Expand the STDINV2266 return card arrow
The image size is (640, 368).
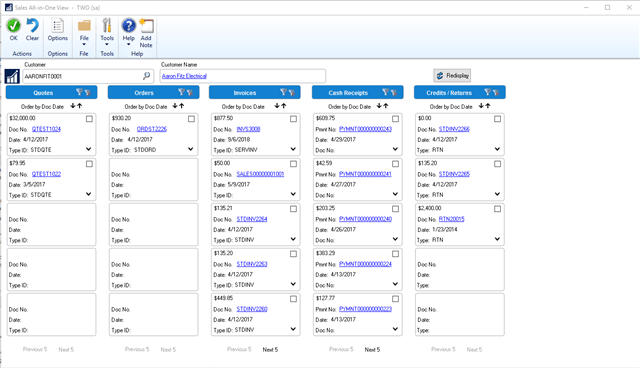coord(497,149)
